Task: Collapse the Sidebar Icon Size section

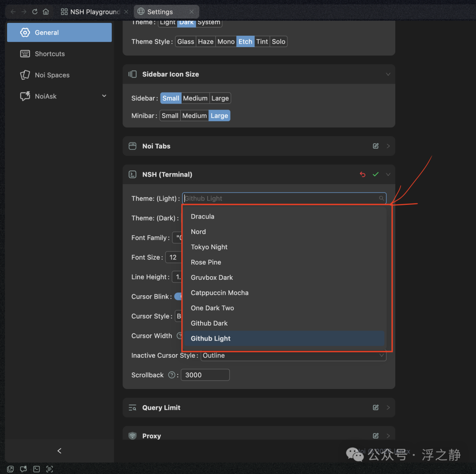Action: (388, 74)
